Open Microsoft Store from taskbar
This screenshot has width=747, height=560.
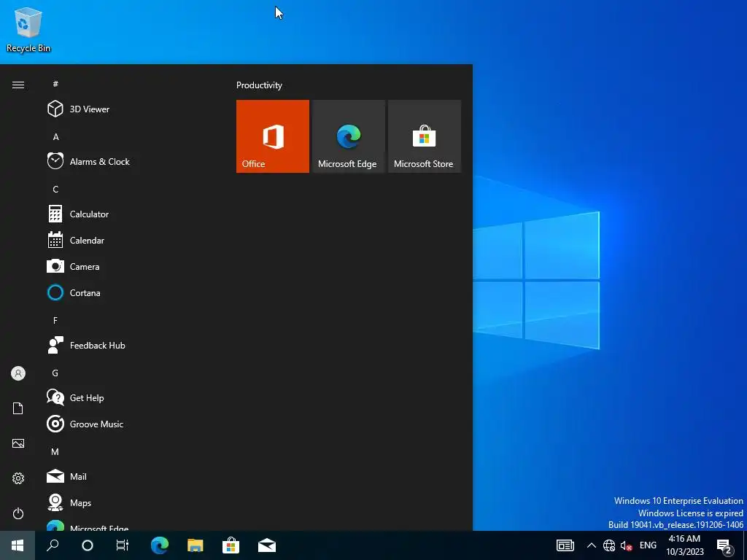(x=231, y=545)
